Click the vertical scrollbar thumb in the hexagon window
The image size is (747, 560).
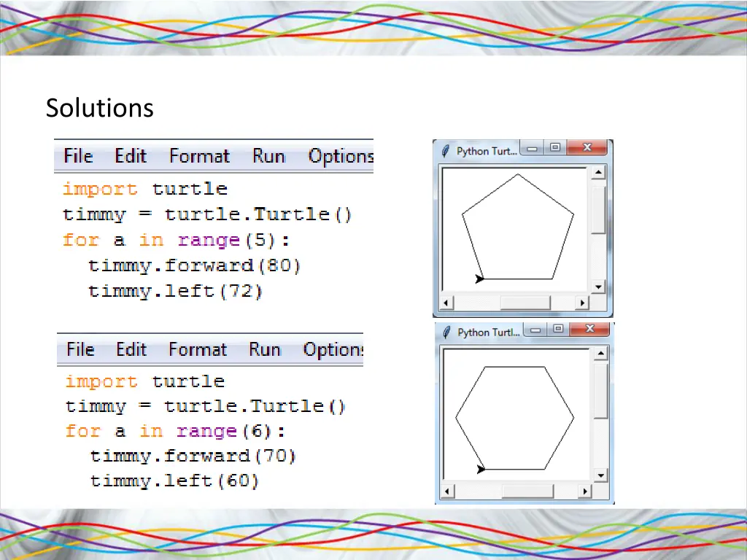click(601, 391)
